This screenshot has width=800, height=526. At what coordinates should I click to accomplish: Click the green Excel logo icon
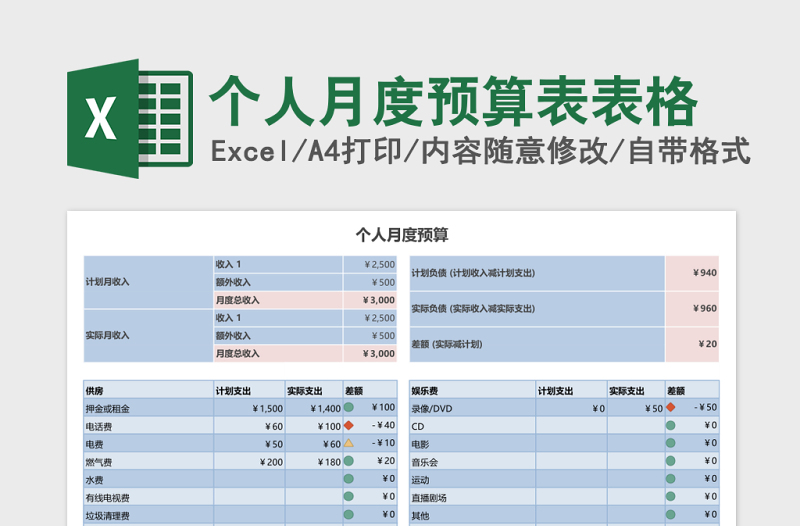pyautogui.click(x=130, y=118)
